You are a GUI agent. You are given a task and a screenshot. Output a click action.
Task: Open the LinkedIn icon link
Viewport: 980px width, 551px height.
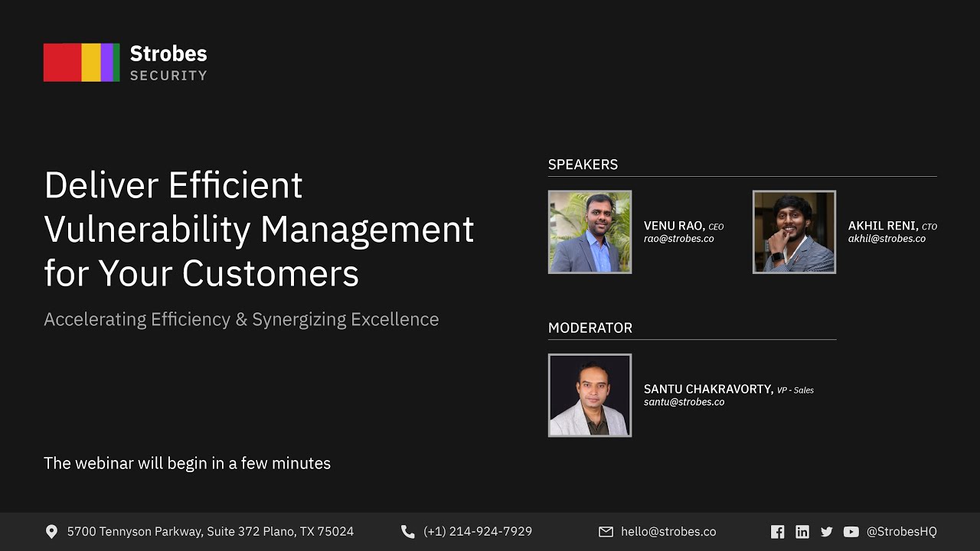click(802, 531)
